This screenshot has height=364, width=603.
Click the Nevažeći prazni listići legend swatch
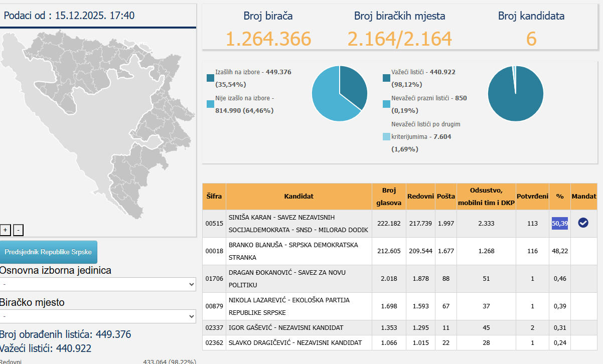click(386, 104)
